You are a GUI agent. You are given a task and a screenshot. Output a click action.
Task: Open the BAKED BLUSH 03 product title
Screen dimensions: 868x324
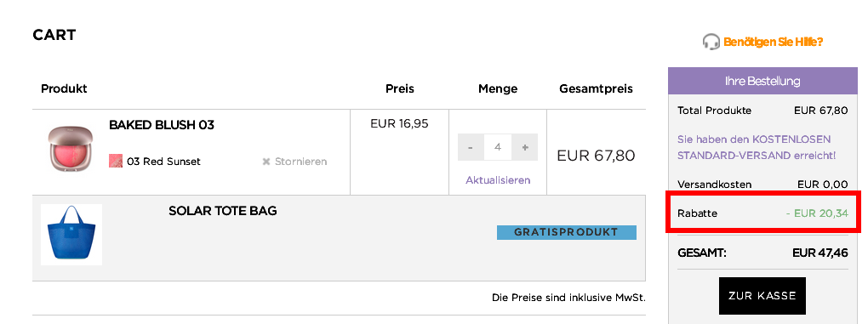point(161,125)
